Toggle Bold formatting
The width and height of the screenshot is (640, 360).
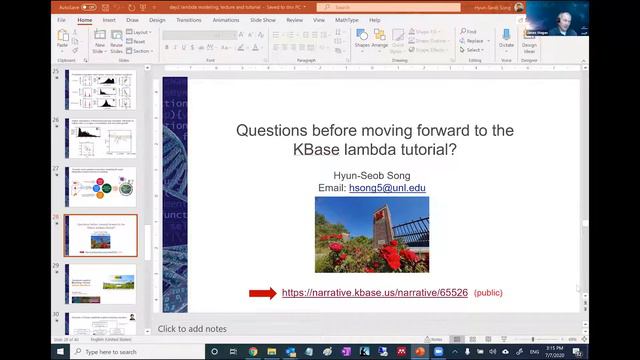167,48
